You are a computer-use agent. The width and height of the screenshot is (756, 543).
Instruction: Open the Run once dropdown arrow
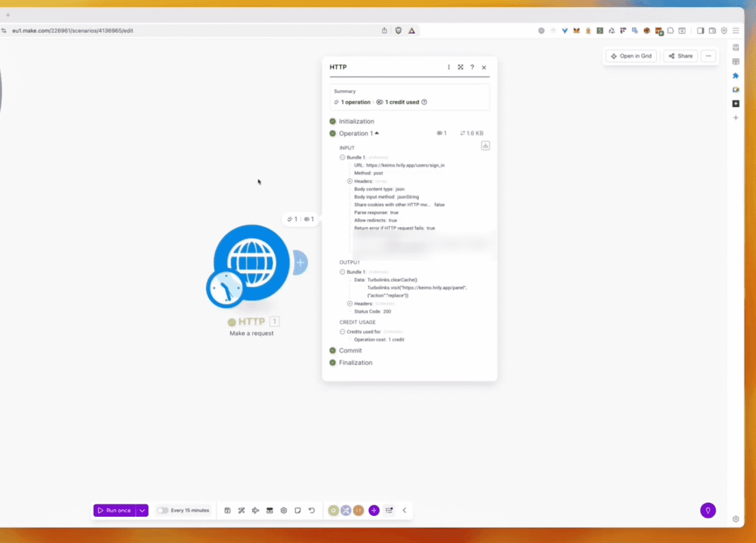point(142,510)
